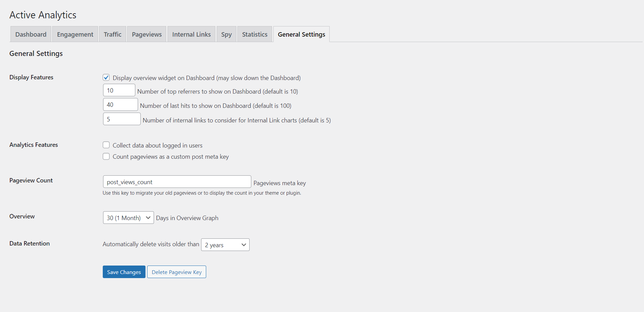The height and width of the screenshot is (312, 644).
Task: Uncheck Display overview widget on Dashboard
Action: point(106,78)
